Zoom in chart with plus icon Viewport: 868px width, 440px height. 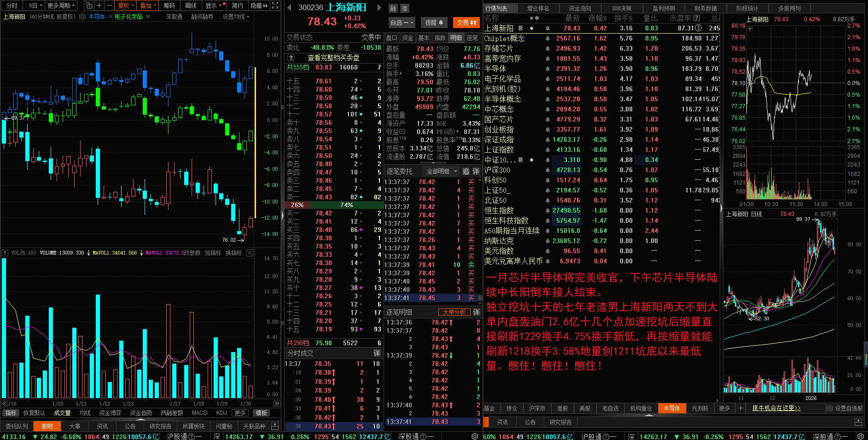(x=99, y=6)
